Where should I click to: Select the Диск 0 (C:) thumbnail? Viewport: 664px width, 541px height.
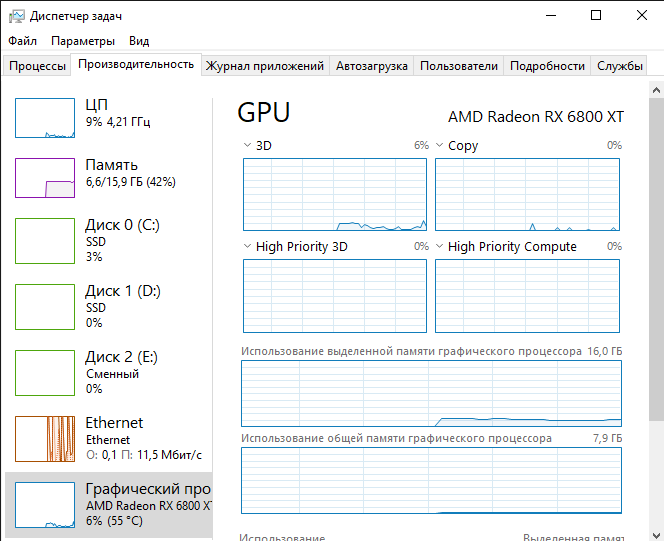click(45, 241)
